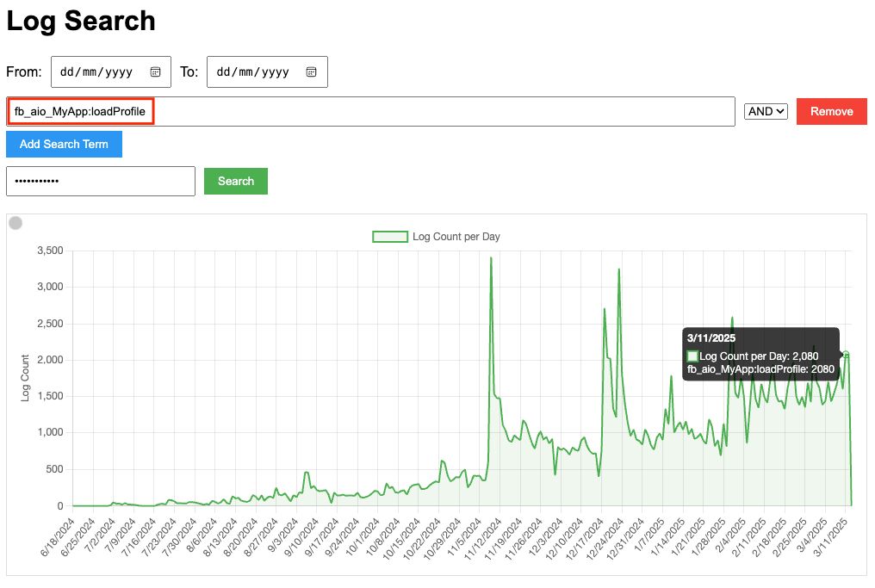
Task: Open the AND operator dropdown
Action: click(x=766, y=112)
